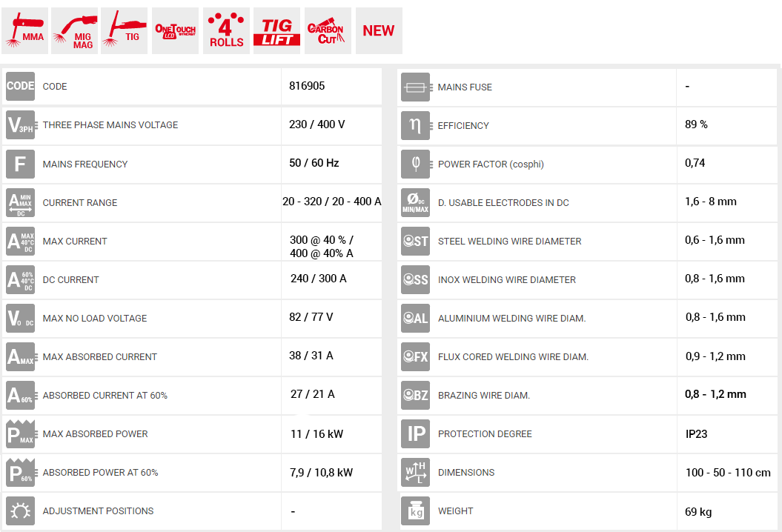Screen dimensions: 782x532
Task: Click the adjustment positions gear icon
Action: coord(20,511)
